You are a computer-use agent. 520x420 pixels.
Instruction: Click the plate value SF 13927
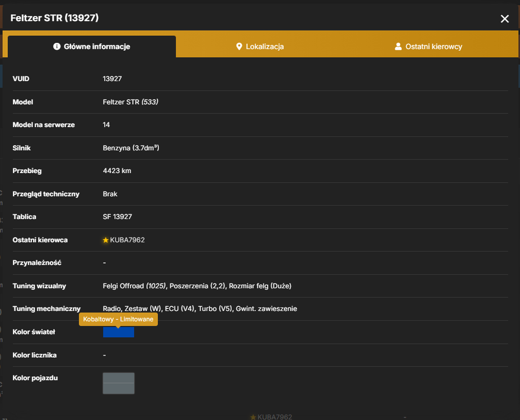click(x=118, y=217)
